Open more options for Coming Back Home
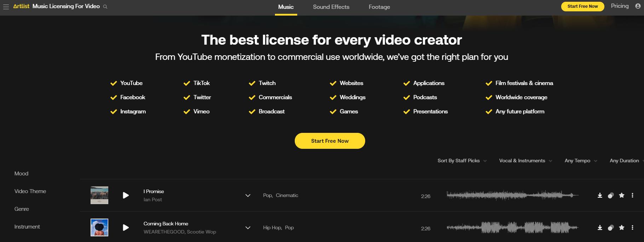The height and width of the screenshot is (242, 644). coord(632,227)
